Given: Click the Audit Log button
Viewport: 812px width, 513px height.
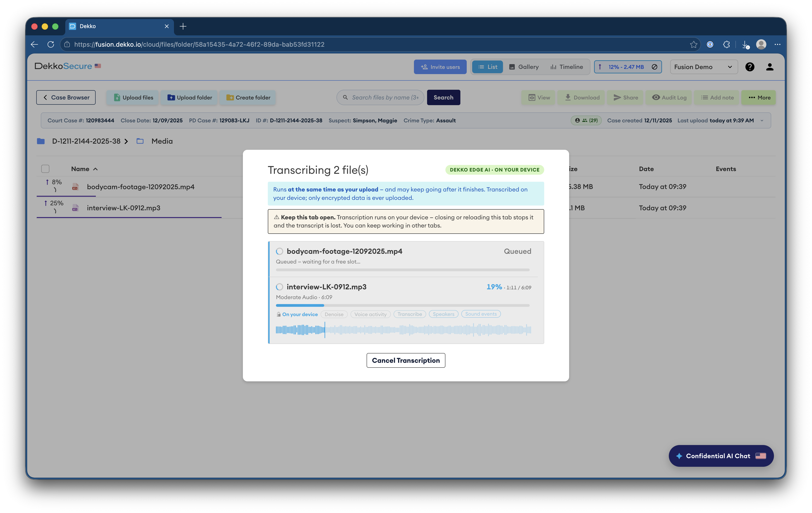Looking at the screenshot, I should (669, 97).
